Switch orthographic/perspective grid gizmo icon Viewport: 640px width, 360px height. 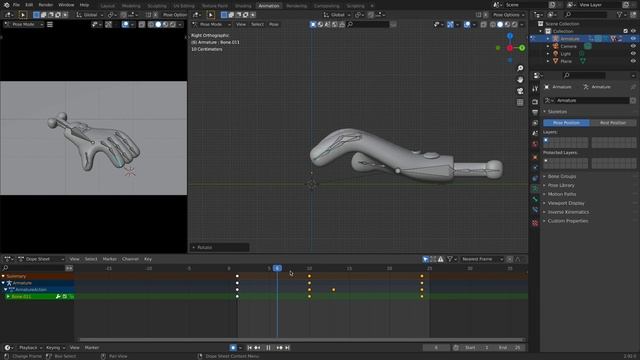pos(520,102)
